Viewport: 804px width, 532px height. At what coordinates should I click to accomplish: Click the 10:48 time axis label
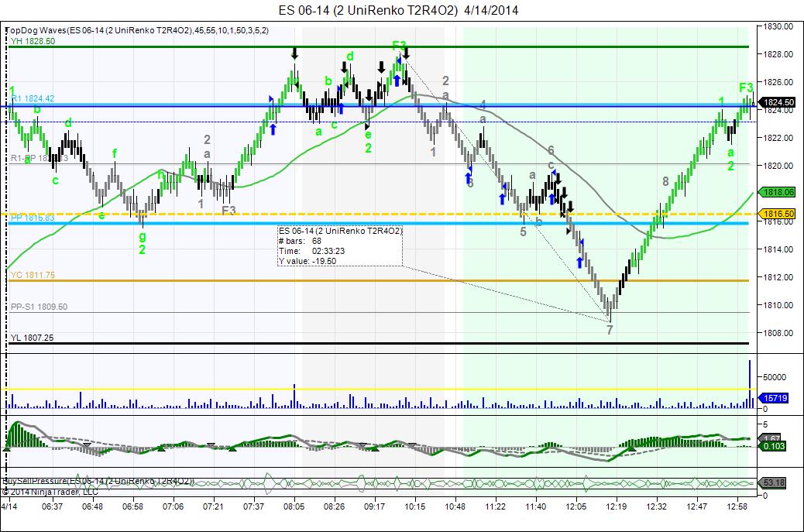click(455, 506)
